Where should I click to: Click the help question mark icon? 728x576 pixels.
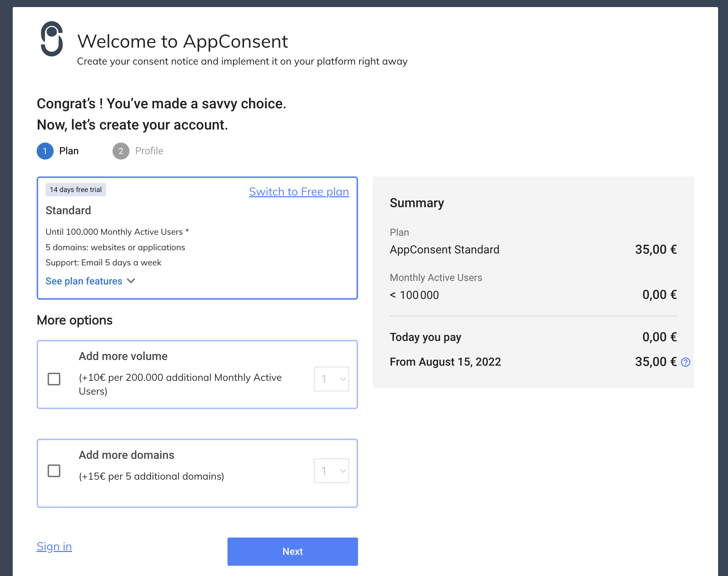[x=685, y=362]
